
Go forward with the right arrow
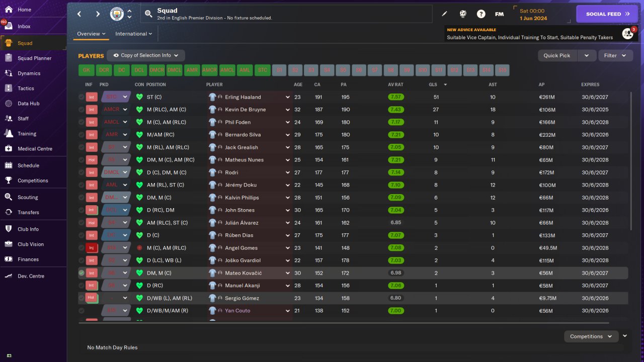(98, 14)
